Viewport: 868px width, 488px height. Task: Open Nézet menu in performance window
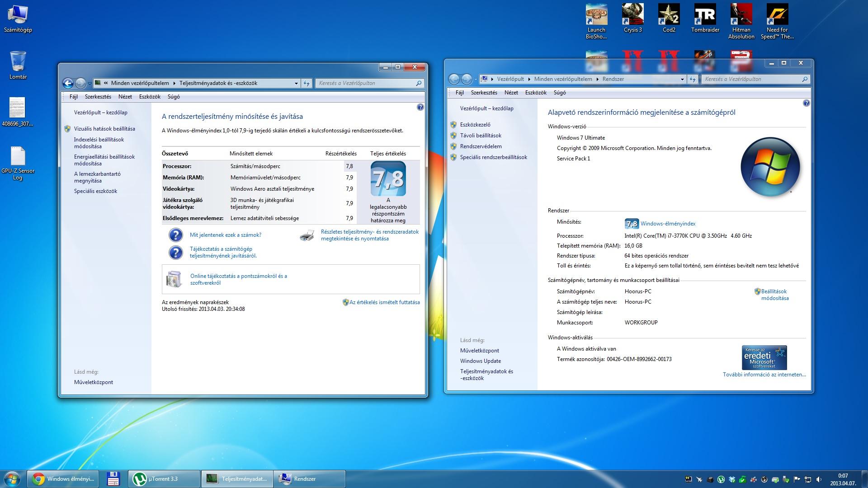coord(125,97)
